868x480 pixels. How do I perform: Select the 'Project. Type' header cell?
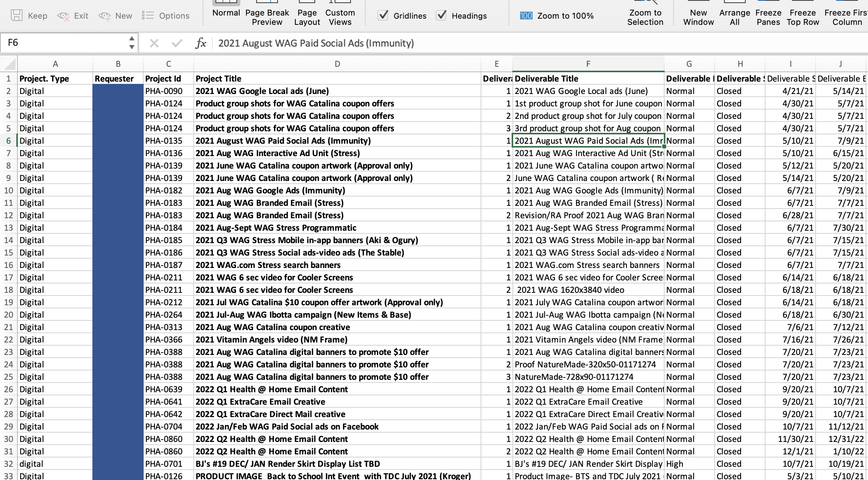click(x=55, y=78)
